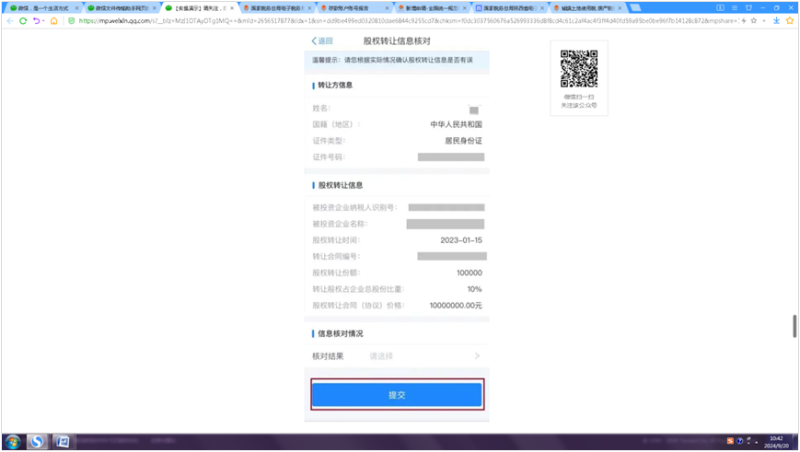Click the browser undo/restore arrow icon

pyautogui.click(x=37, y=19)
